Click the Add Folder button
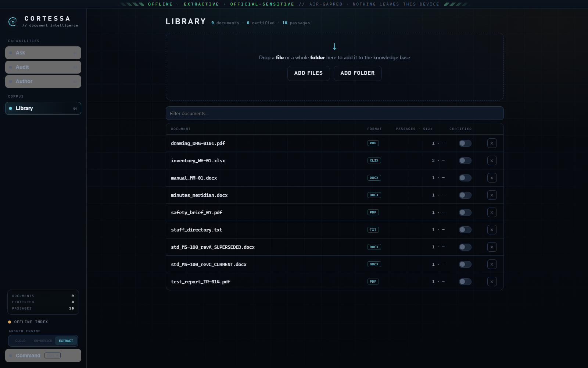 point(358,73)
